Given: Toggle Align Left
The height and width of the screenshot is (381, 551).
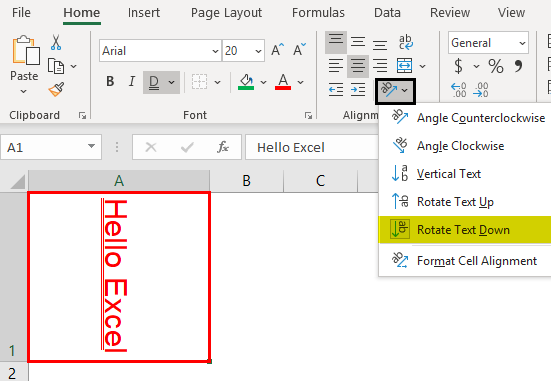Looking at the screenshot, I should point(336,66).
